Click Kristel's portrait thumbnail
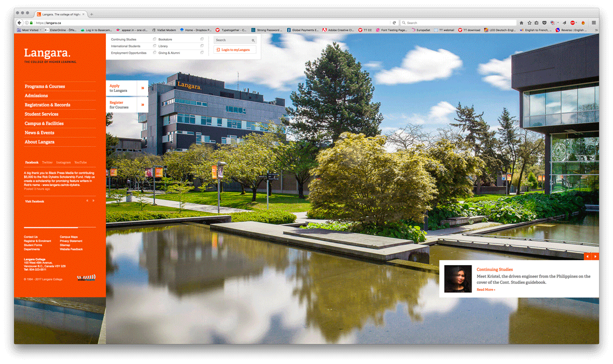613x364 pixels. coord(458,279)
